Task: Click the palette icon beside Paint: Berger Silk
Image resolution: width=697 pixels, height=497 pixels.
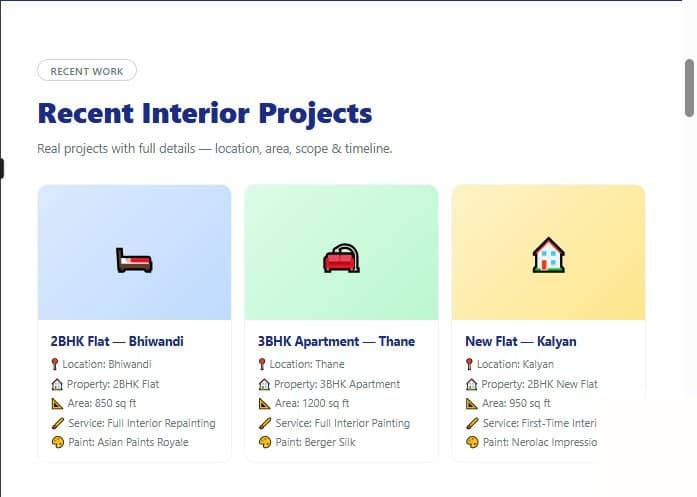Action: tap(265, 442)
